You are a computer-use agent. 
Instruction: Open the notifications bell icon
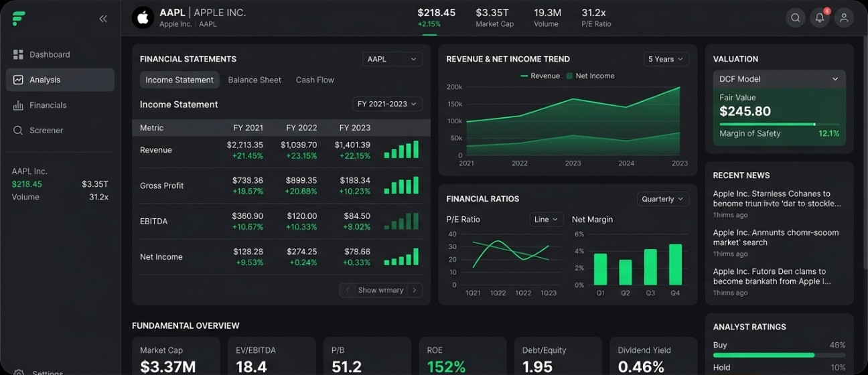coord(819,18)
